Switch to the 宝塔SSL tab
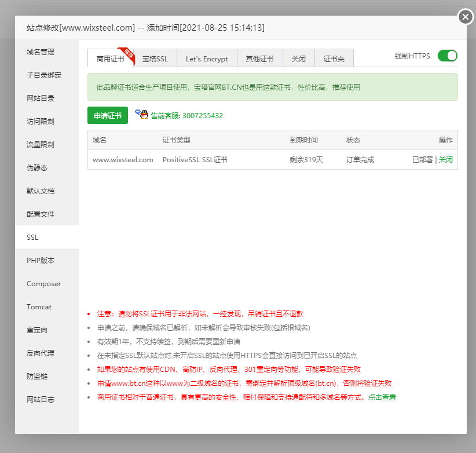Image resolution: width=476 pixels, height=453 pixels. [155, 59]
